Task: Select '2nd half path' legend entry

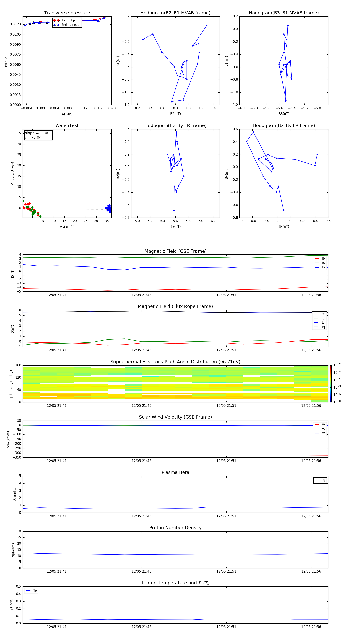Action: coord(67,25)
